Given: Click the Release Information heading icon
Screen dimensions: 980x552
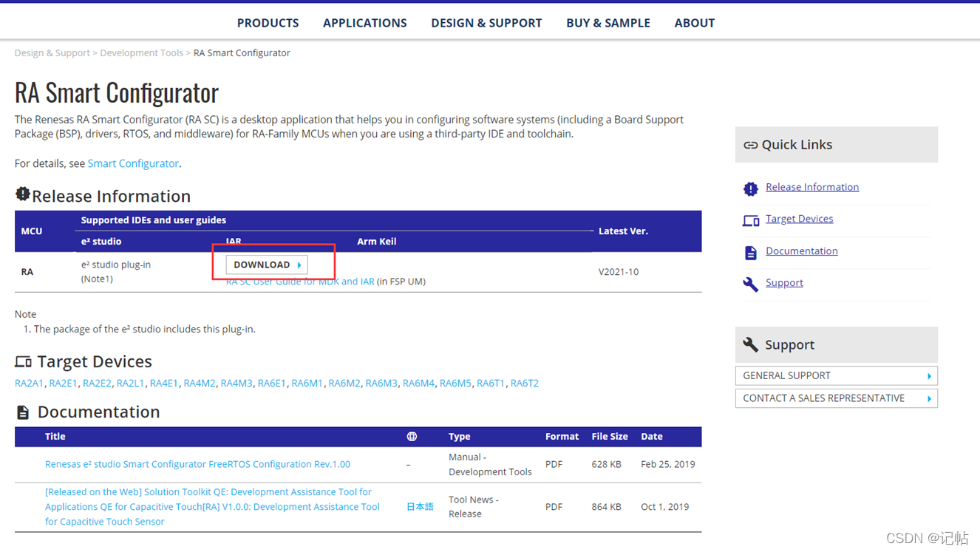Looking at the screenshot, I should (x=23, y=194).
